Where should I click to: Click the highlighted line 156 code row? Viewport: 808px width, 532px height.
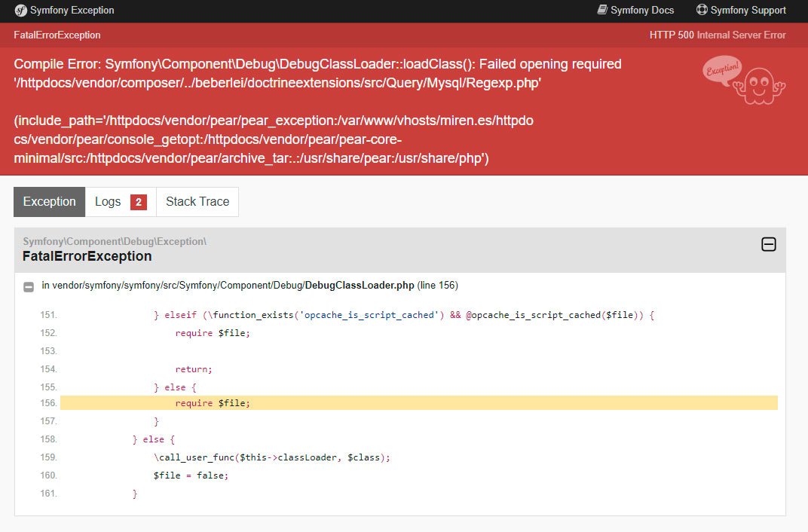tap(418, 402)
